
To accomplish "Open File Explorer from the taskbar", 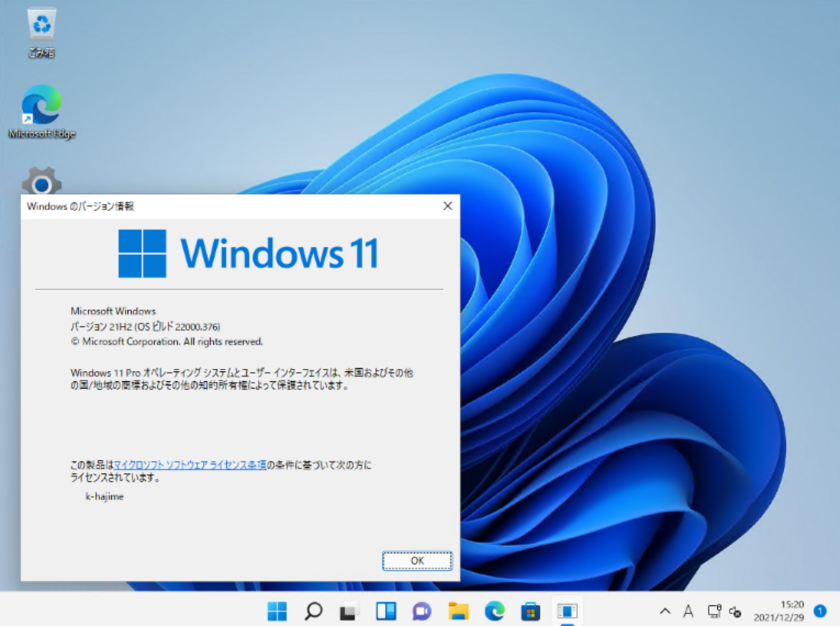I will pos(458,610).
